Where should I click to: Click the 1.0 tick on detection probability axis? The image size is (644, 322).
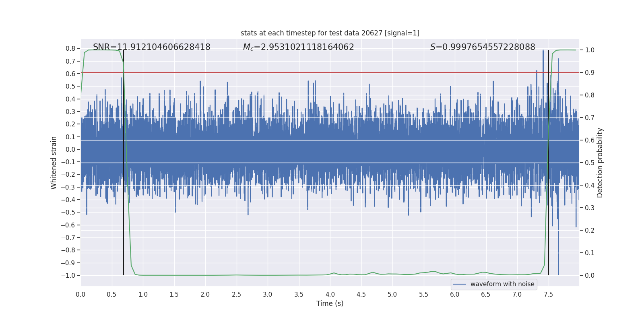click(589, 50)
